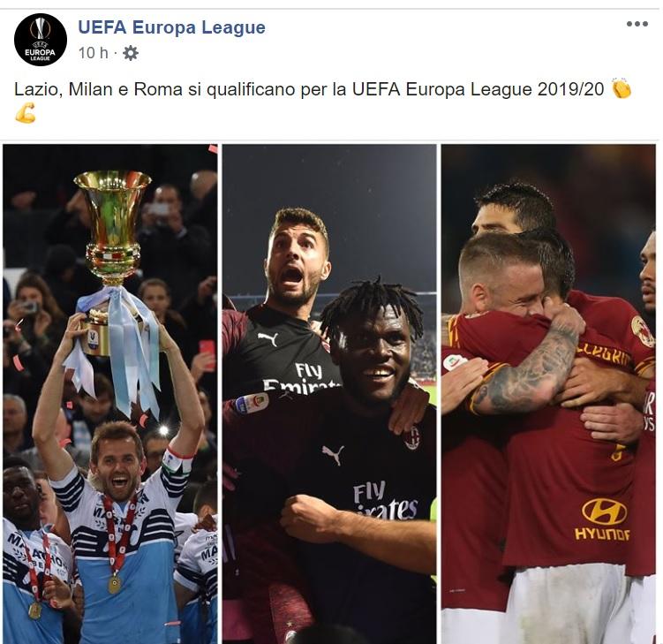
Task: Open the Roma players hugging photo
Action: [548, 394]
